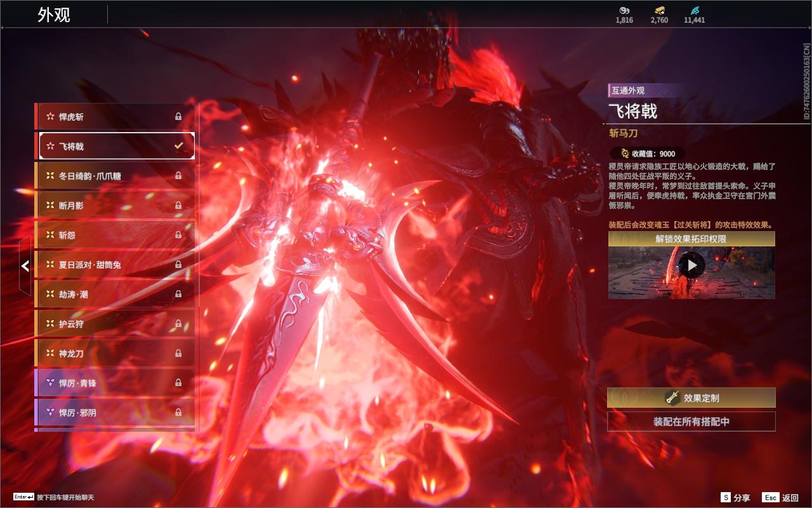Image resolution: width=812 pixels, height=508 pixels.
Task: Click the rarity icon beside 斩怨
Action: (x=50, y=235)
